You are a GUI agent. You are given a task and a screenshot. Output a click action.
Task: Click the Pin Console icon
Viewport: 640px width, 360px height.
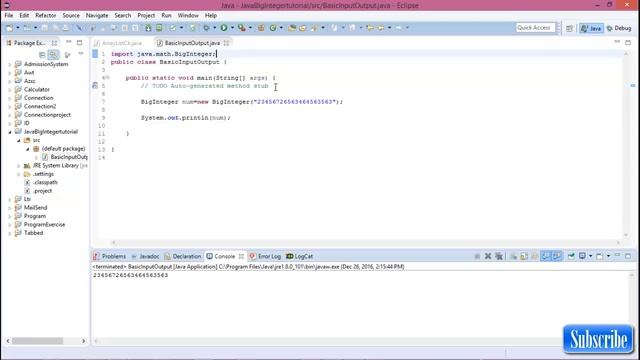click(x=571, y=256)
